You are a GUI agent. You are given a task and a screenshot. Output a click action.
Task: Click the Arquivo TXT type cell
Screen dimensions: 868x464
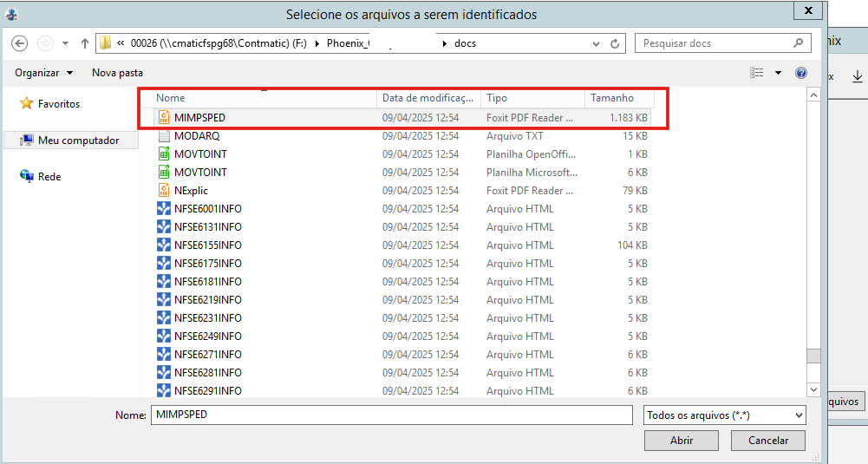point(515,135)
